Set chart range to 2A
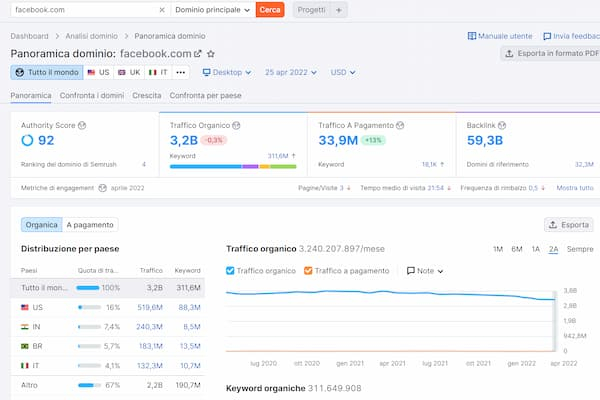600x400 pixels. pyautogui.click(x=553, y=249)
